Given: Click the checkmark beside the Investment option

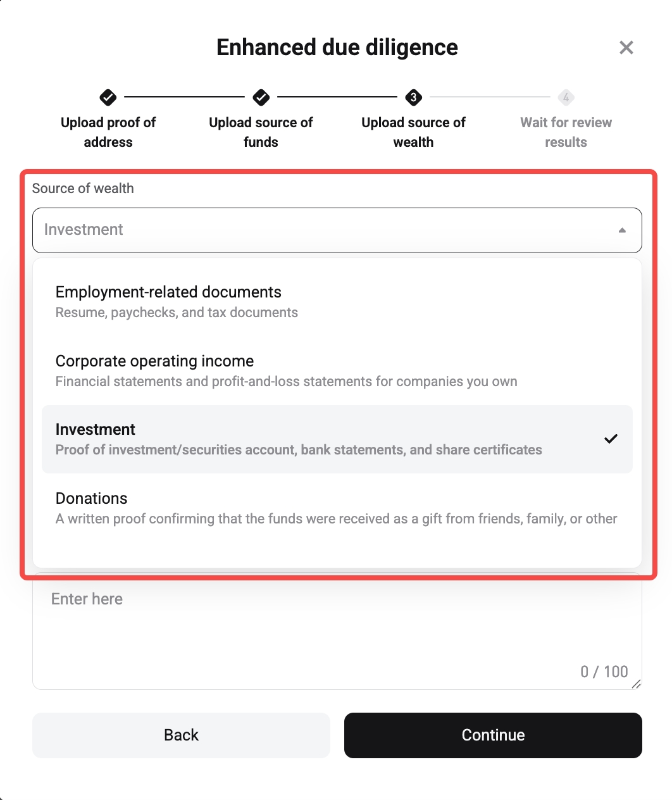Looking at the screenshot, I should coord(611,439).
